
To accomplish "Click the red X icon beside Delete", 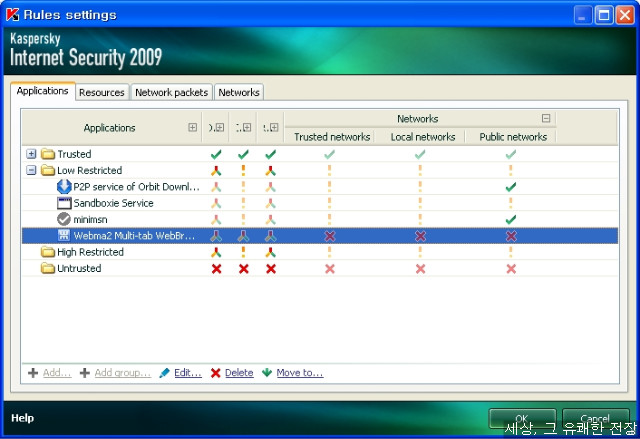I will click(216, 372).
